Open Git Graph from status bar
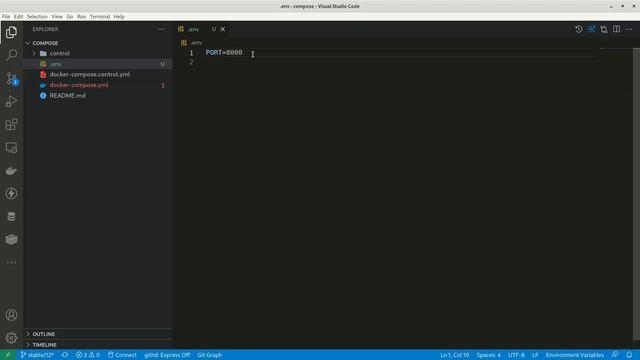640x360 pixels. coord(210,355)
